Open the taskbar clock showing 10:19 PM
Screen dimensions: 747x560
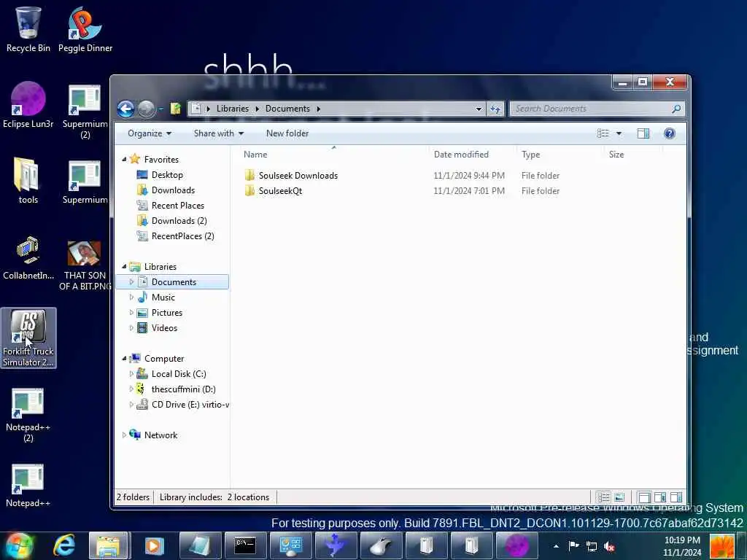[682, 546]
